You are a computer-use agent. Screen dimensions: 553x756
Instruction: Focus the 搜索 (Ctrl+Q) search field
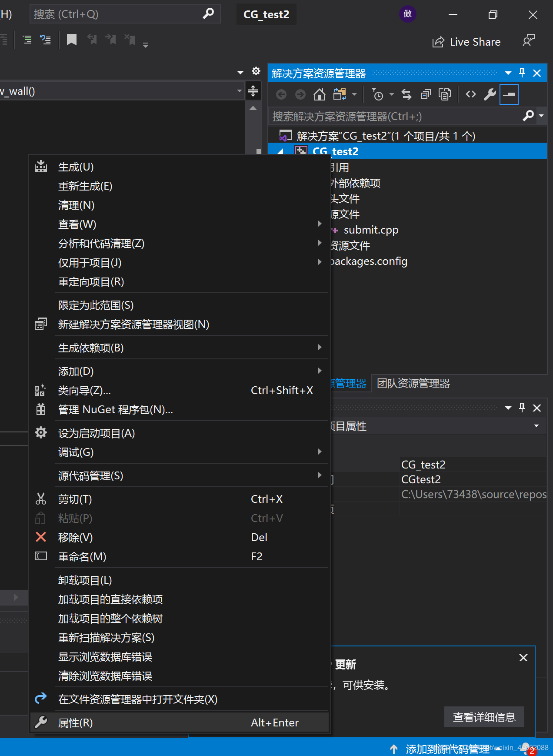click(x=125, y=14)
